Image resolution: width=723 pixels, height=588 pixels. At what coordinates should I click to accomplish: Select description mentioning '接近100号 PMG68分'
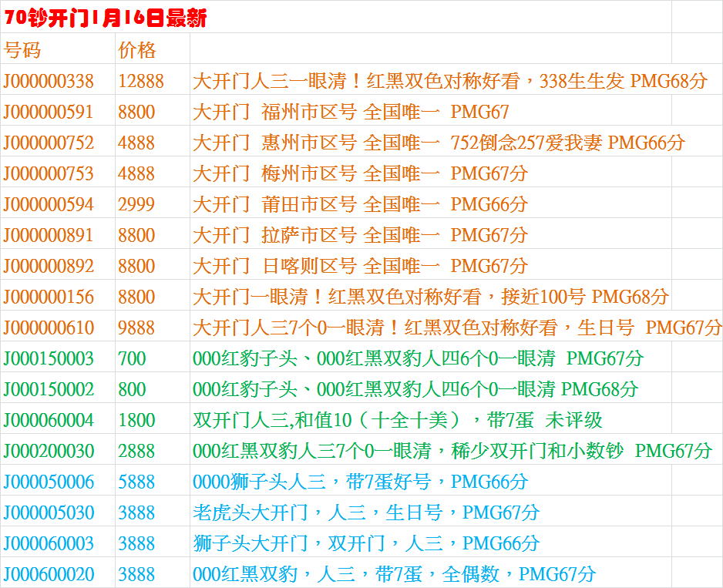(x=431, y=297)
